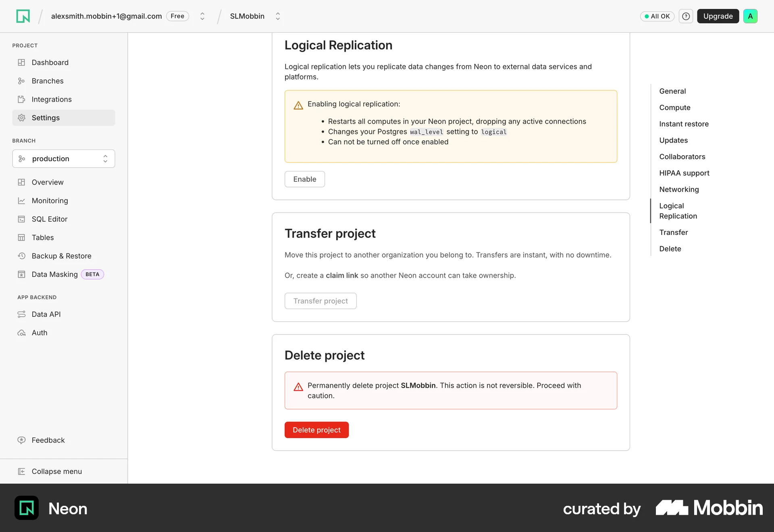
Task: Click the claim link text
Action: (x=342, y=275)
